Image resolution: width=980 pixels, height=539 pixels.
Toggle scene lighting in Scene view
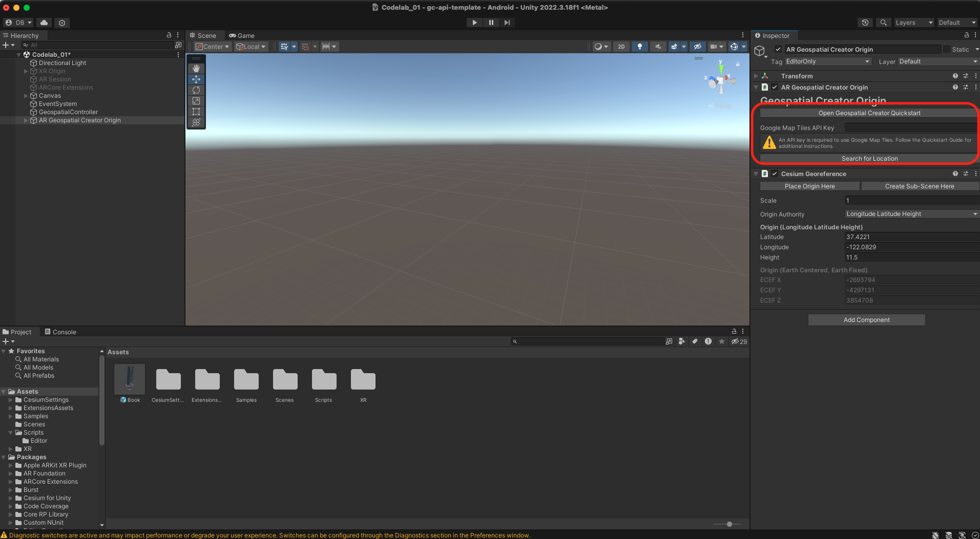click(x=639, y=46)
